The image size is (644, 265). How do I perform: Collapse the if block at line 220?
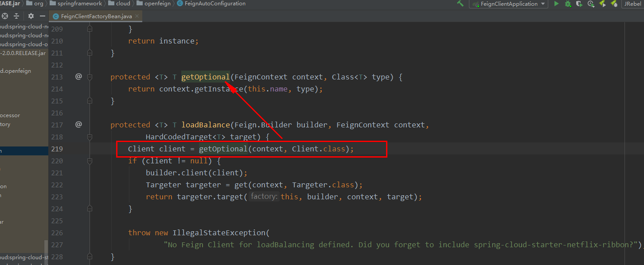pyautogui.click(x=90, y=161)
